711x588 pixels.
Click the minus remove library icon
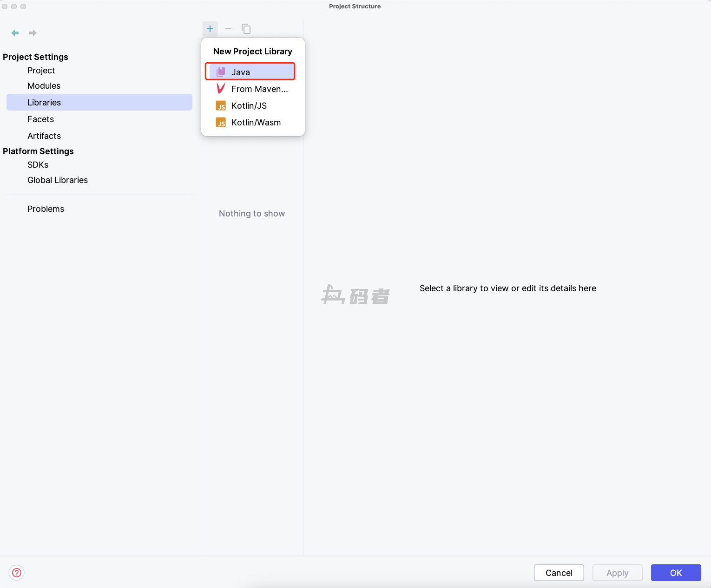point(228,29)
